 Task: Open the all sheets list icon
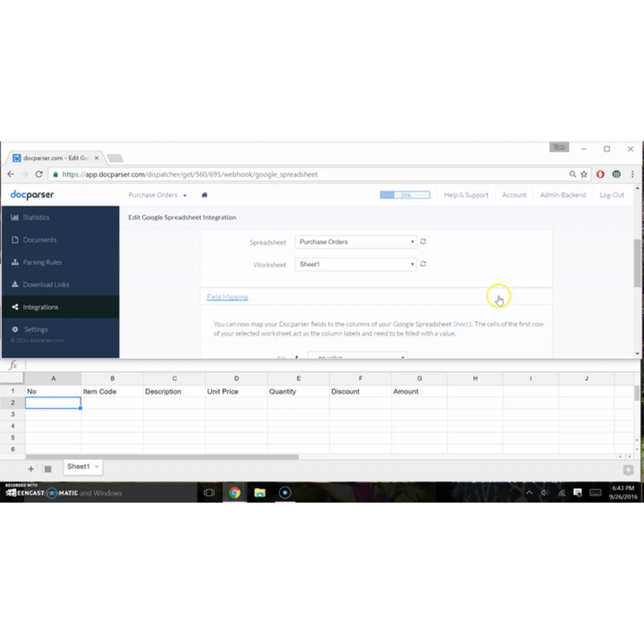click(48, 468)
